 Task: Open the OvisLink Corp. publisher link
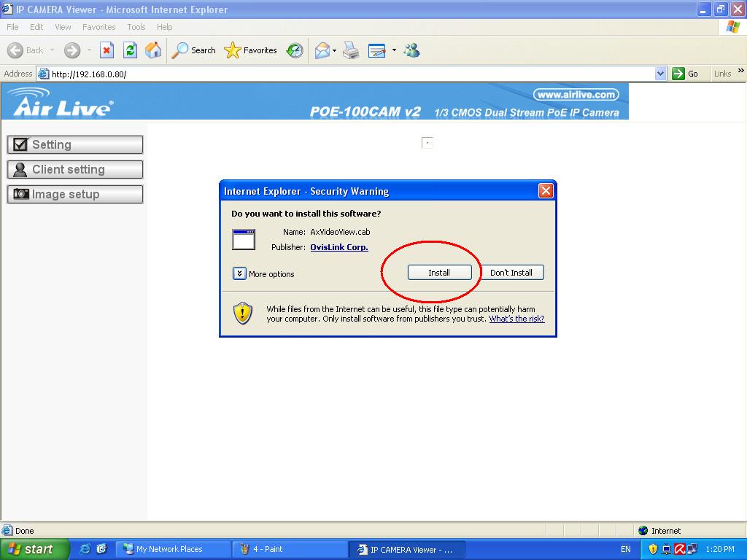click(338, 247)
